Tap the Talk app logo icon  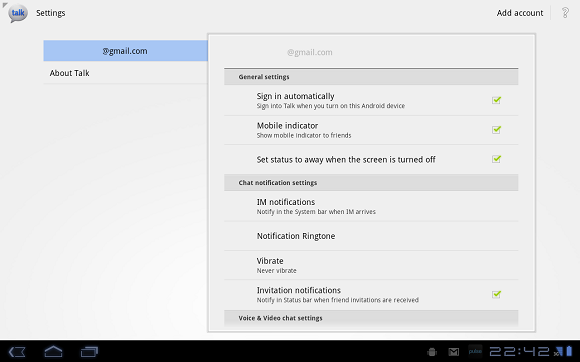click(17, 14)
